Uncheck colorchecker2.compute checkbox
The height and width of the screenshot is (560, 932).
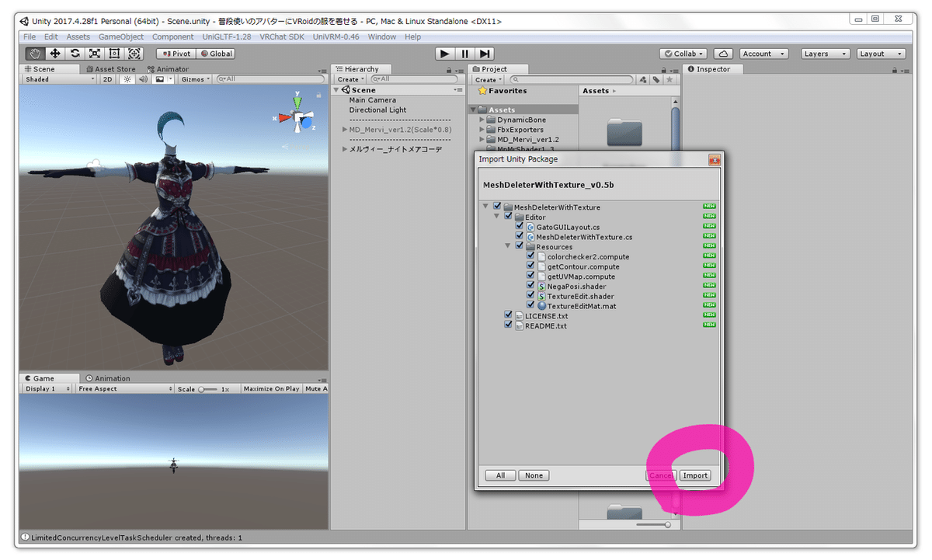click(530, 256)
